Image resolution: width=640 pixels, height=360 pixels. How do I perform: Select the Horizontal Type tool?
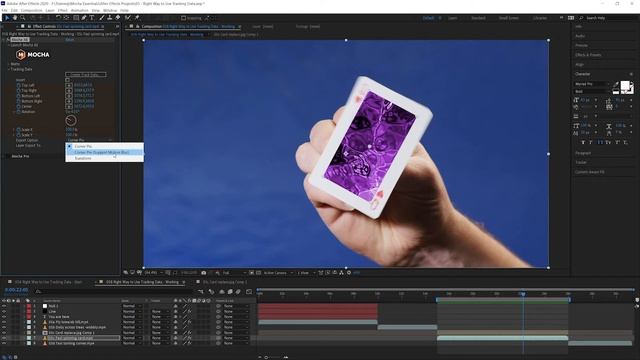pyautogui.click(x=92, y=18)
